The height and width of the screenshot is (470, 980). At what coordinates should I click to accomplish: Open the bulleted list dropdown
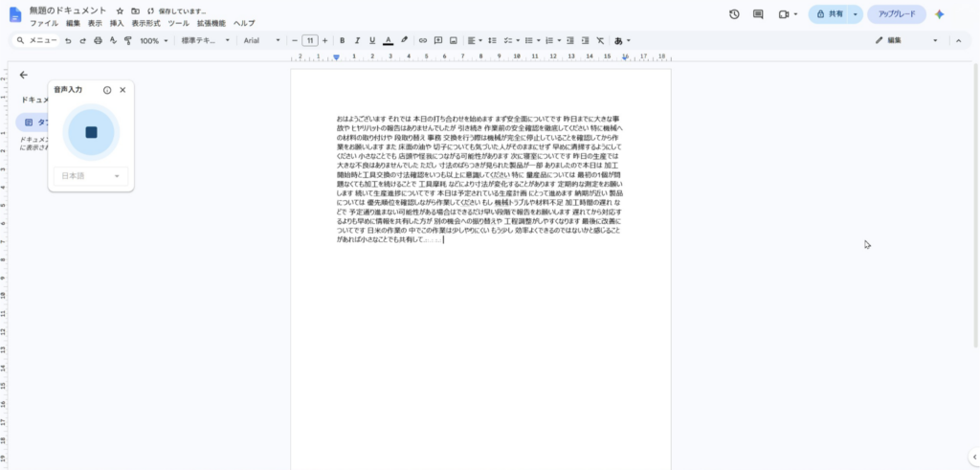(x=532, y=40)
